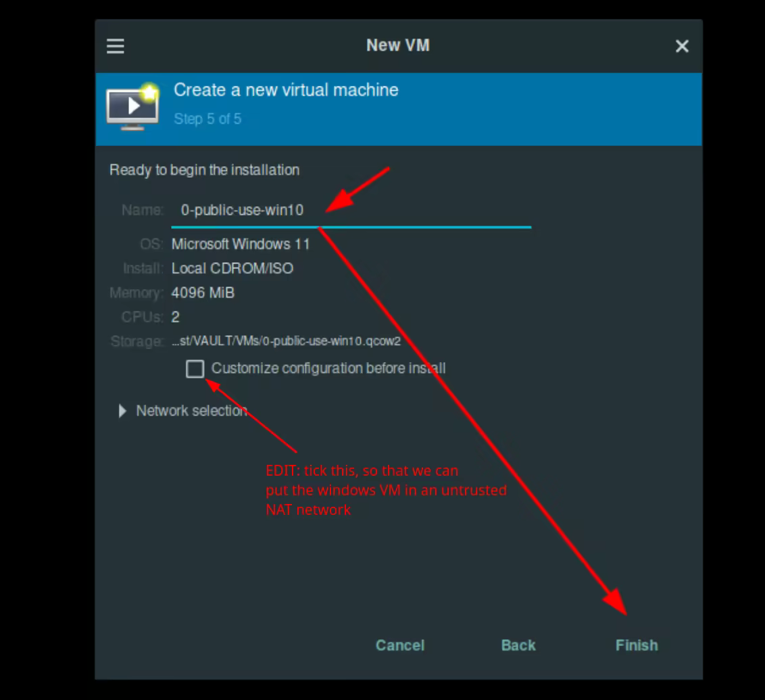The height and width of the screenshot is (700, 765).
Task: Go back using the Back button
Action: 518,645
